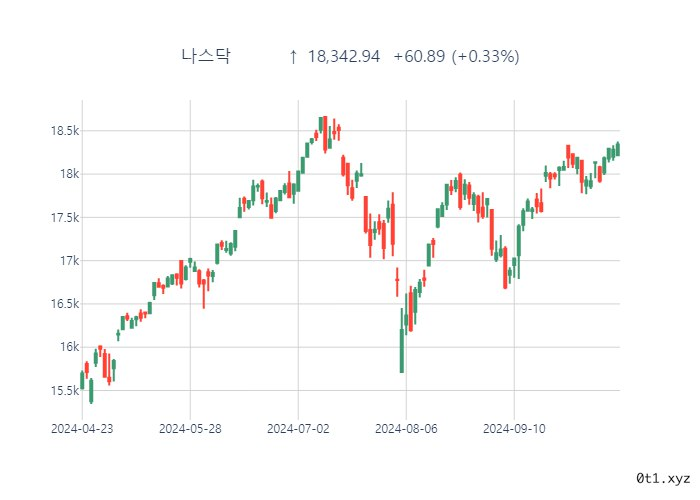Viewport: 700px width, 500px height.
Task: Click the 17.5k y-axis label
Action: coord(65,217)
